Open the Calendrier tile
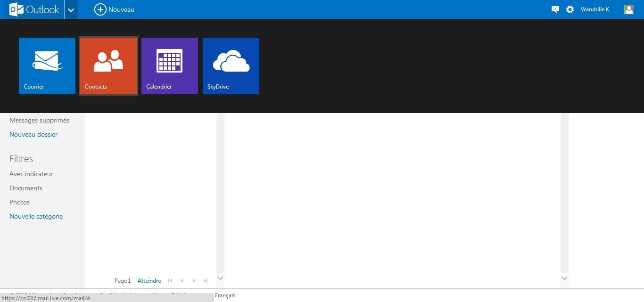This screenshot has width=644, height=302. point(170,66)
